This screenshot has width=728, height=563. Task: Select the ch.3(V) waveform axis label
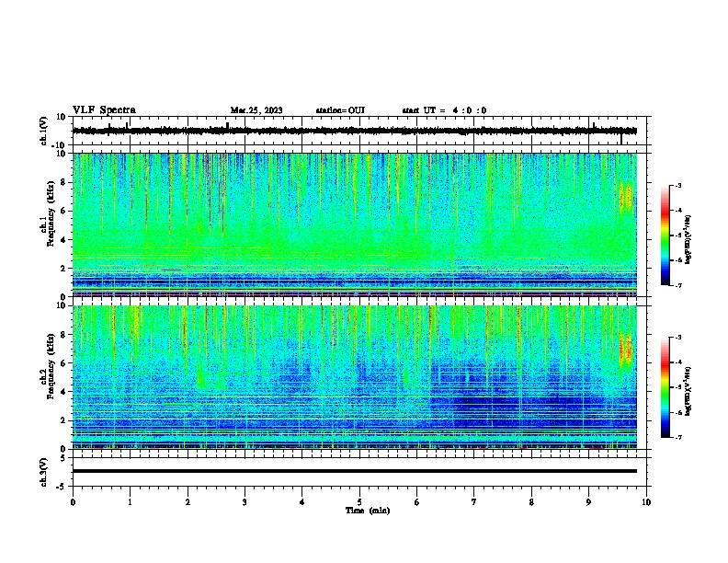[x=44, y=472]
